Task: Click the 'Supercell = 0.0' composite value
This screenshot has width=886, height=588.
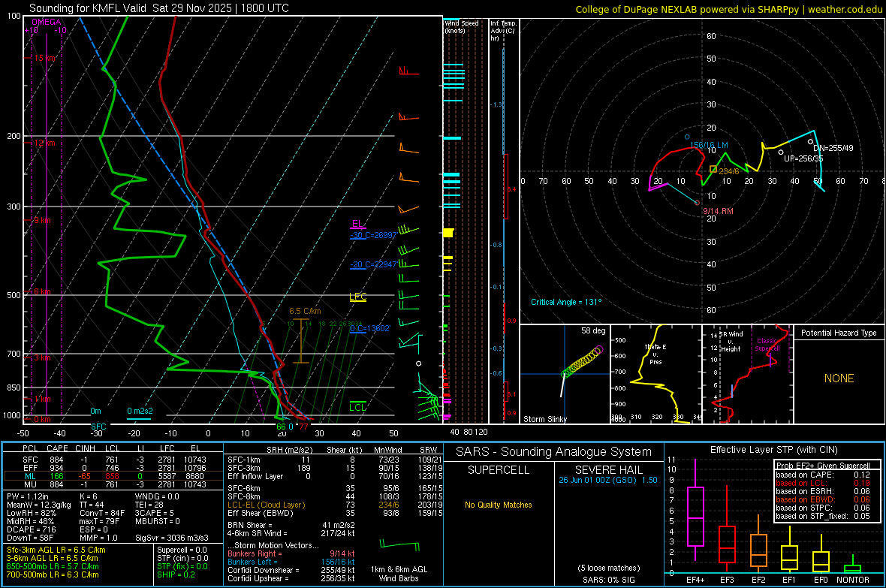Action: tap(182, 550)
